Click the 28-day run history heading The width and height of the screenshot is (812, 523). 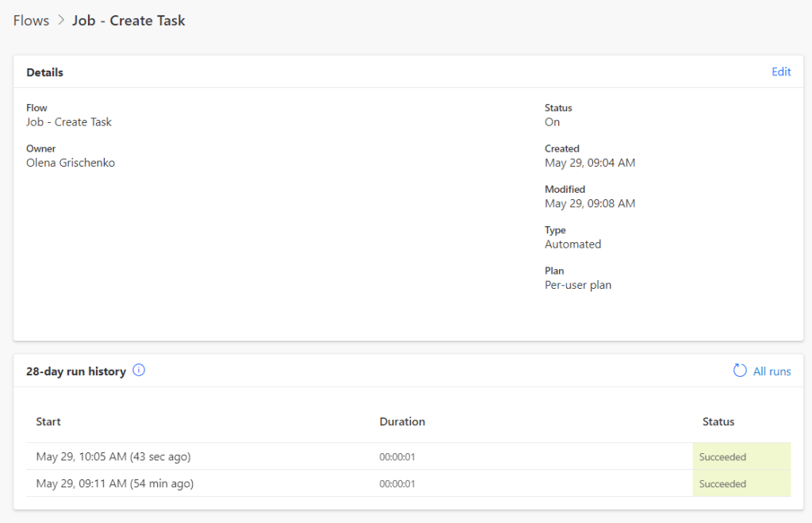[x=76, y=371]
